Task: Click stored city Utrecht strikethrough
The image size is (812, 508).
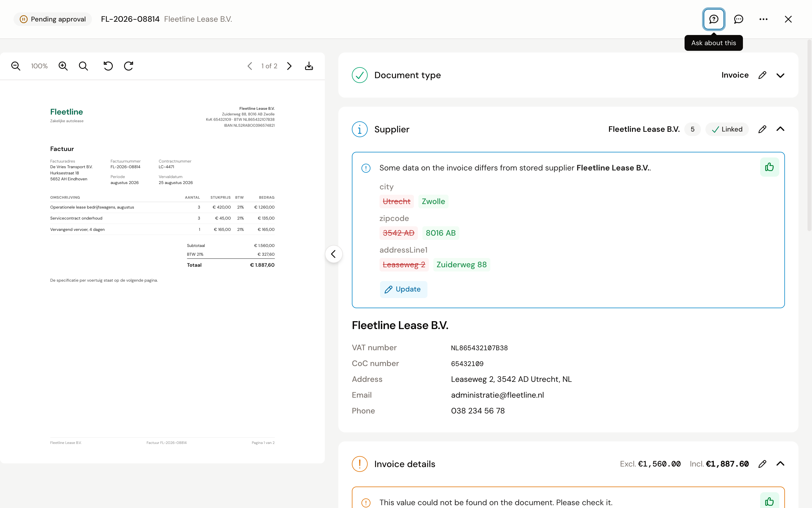Action: pyautogui.click(x=397, y=201)
